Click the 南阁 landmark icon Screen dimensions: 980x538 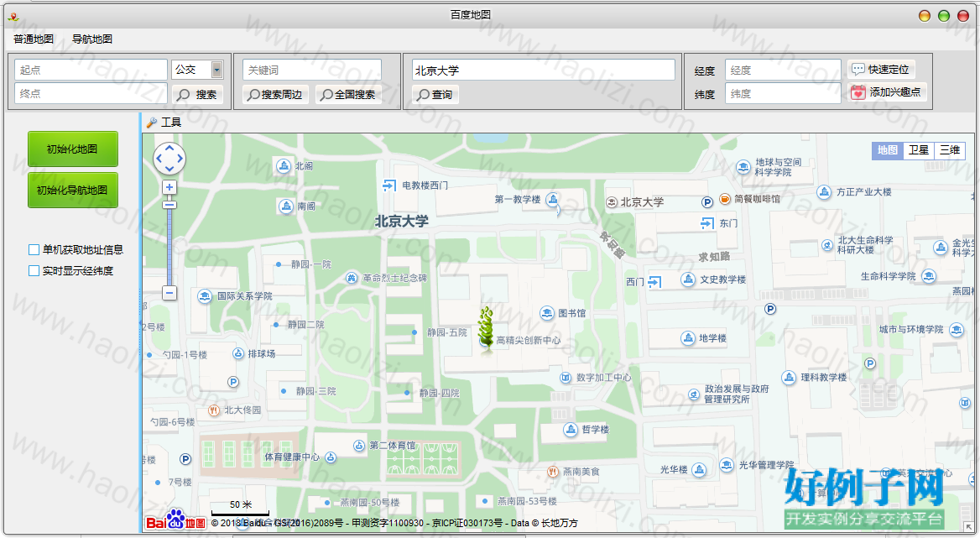pos(285,206)
